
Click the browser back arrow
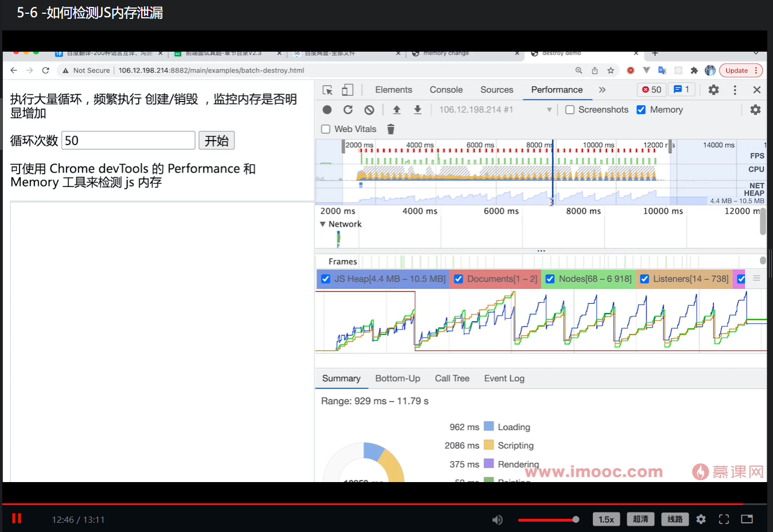14,71
